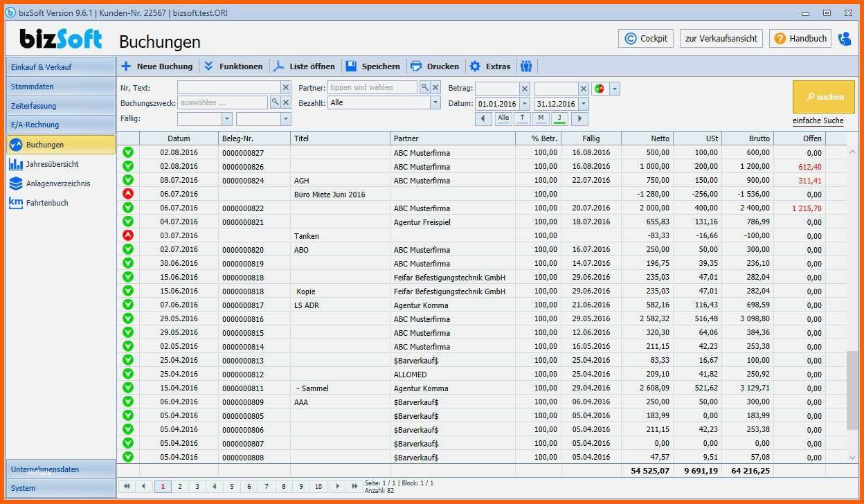Viewport: 864px width, 504px height.
Task: Open the Extras gear menu
Action: point(489,66)
